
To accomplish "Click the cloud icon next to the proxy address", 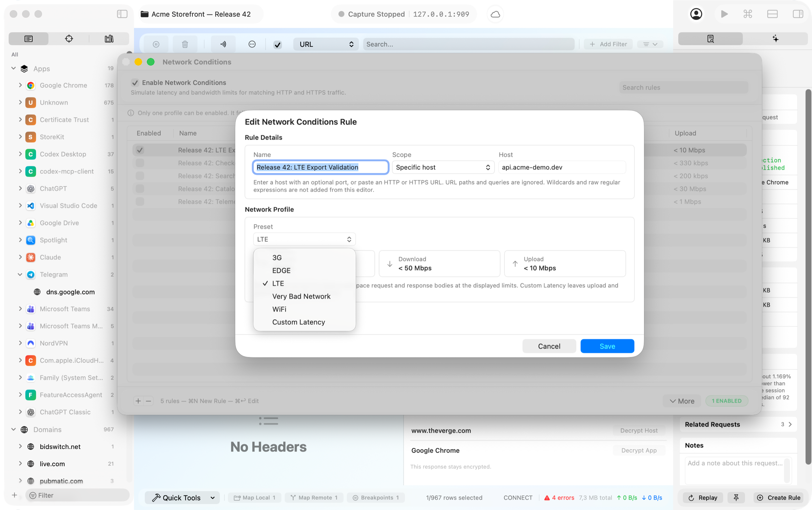I will [495, 14].
